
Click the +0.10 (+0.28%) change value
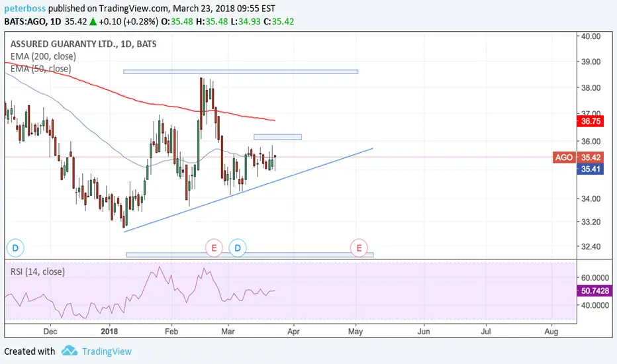coord(128,22)
